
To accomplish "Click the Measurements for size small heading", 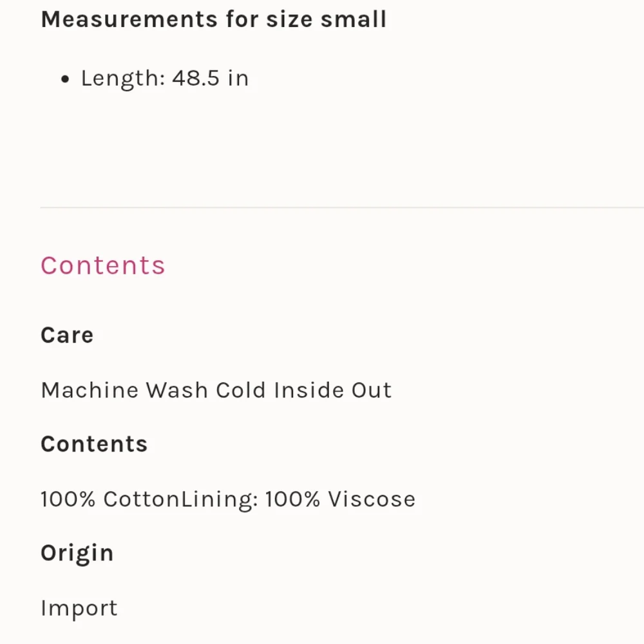I will click(213, 19).
